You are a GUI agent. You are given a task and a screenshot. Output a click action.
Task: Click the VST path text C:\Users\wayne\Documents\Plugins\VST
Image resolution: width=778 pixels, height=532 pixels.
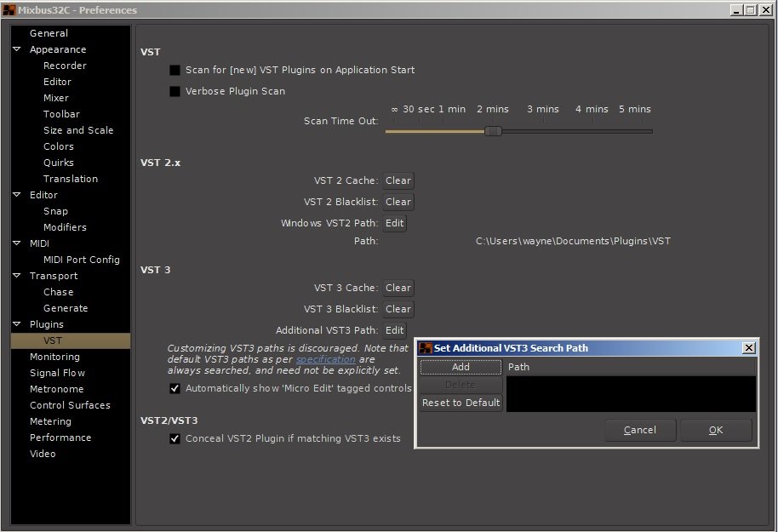point(573,241)
